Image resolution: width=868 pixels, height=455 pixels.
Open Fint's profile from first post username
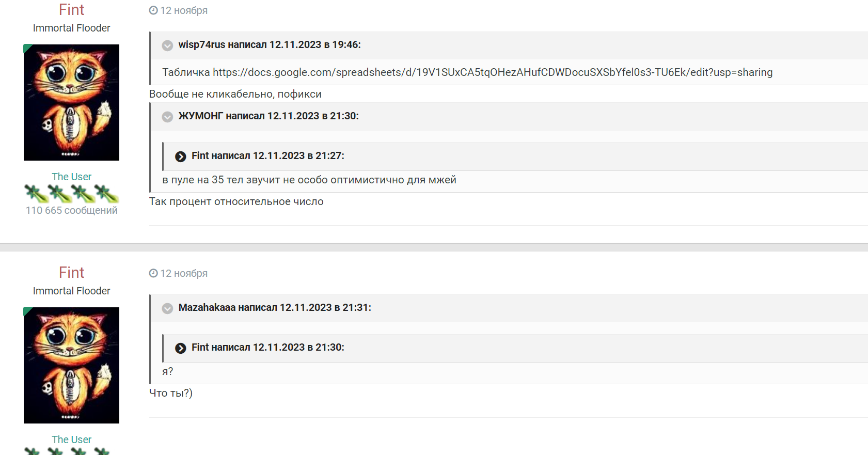(x=71, y=10)
